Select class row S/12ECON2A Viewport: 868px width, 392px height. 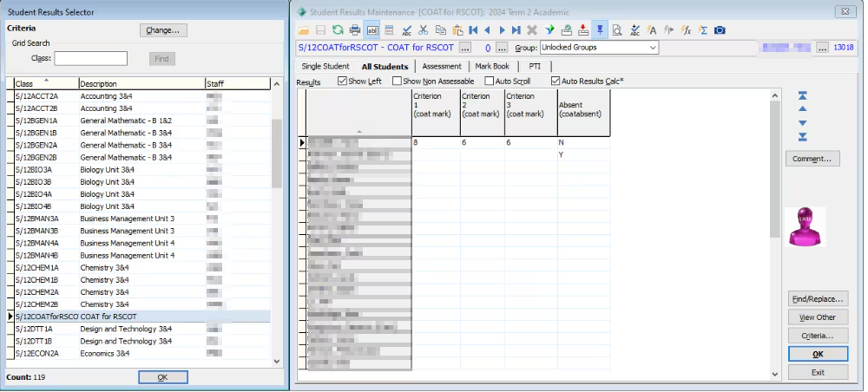138,353
